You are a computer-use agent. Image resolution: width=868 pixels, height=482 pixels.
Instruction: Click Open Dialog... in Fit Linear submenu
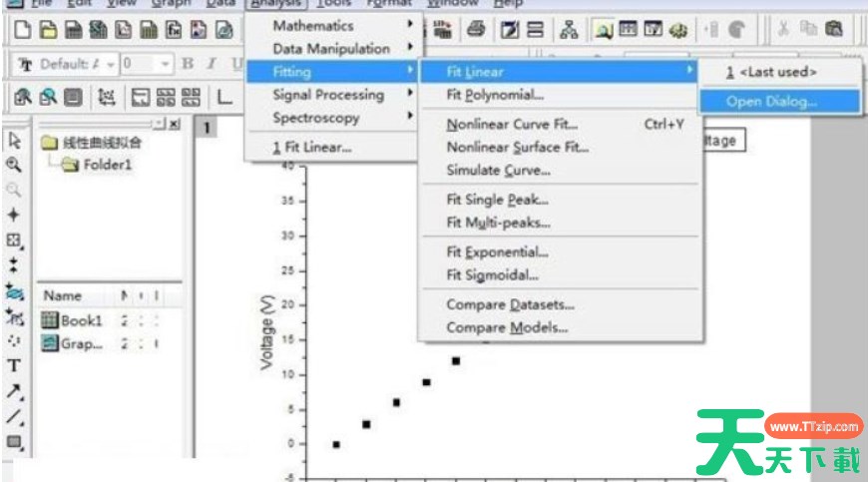780,101
